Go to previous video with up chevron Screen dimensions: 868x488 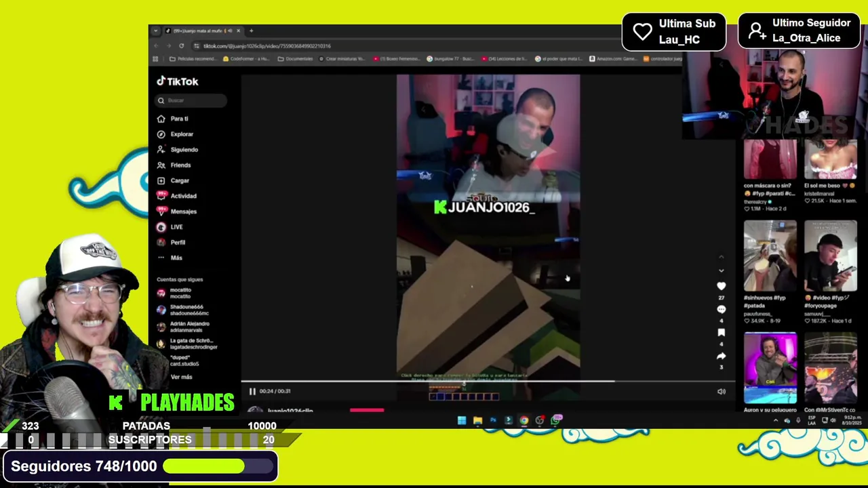coord(722,257)
